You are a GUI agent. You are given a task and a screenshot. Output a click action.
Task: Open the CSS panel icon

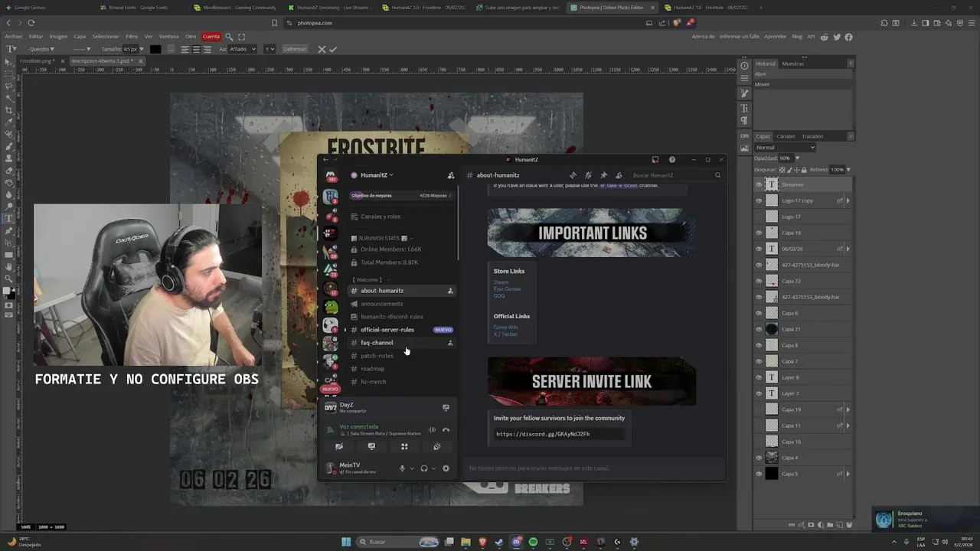pos(744,136)
